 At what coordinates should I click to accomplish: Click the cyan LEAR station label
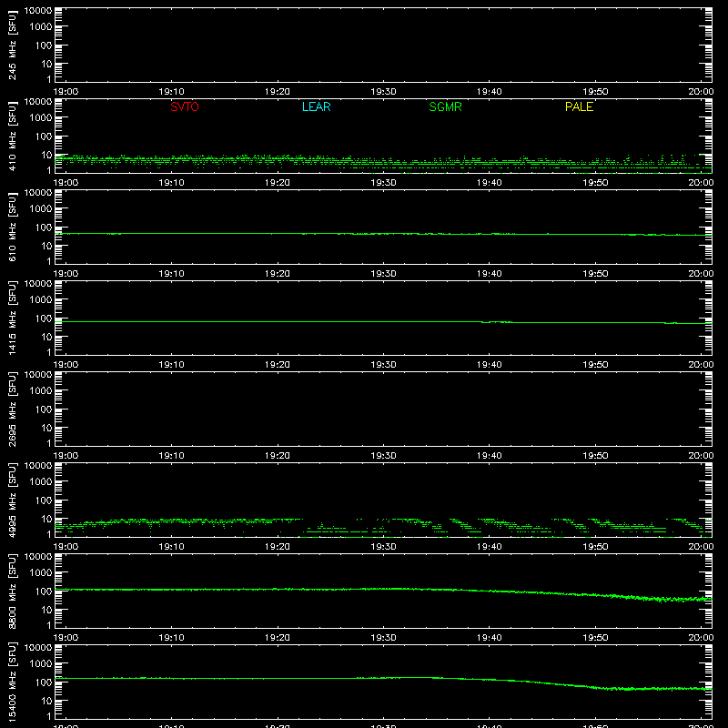click(316, 106)
